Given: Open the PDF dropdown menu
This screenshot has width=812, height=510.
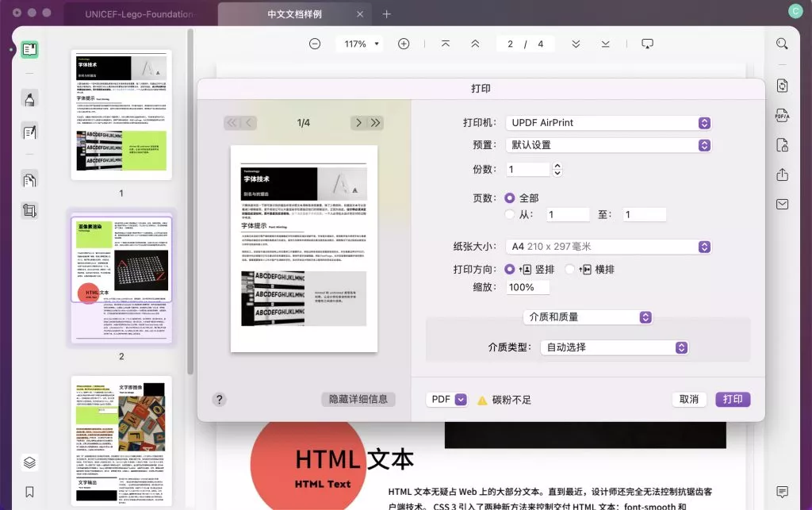Looking at the screenshot, I should click(x=447, y=399).
